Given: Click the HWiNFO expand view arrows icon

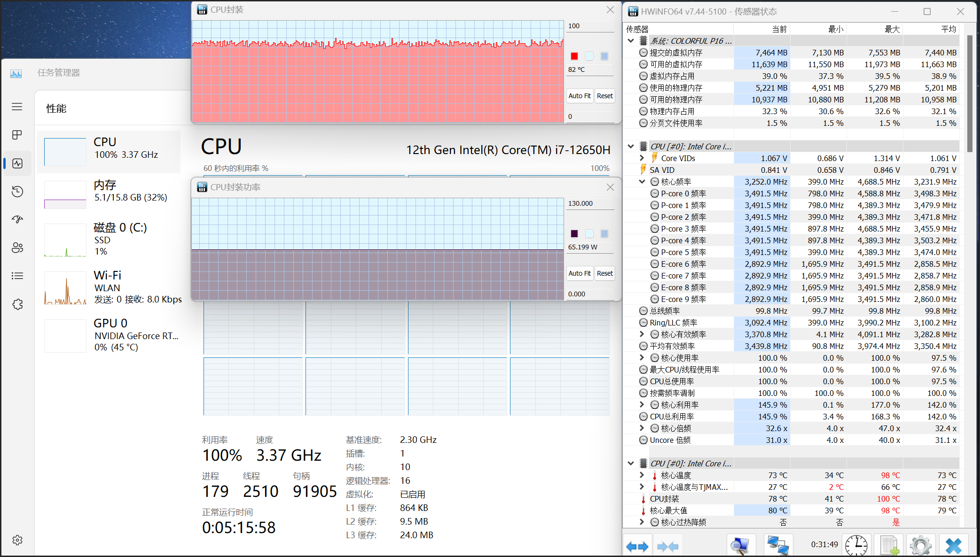Looking at the screenshot, I should (637, 546).
